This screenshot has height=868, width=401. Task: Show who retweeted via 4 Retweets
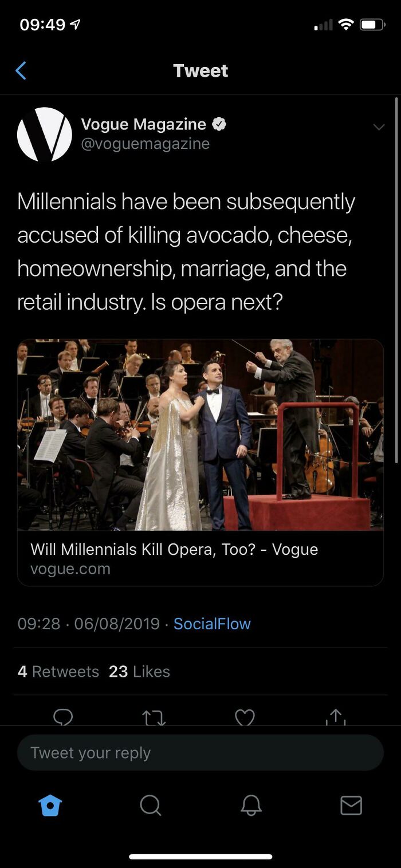tap(58, 671)
